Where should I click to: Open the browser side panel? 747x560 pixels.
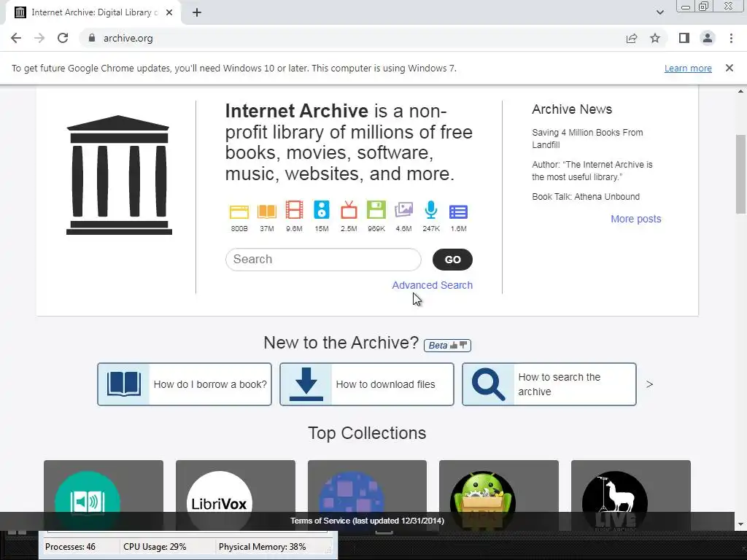[x=684, y=38]
